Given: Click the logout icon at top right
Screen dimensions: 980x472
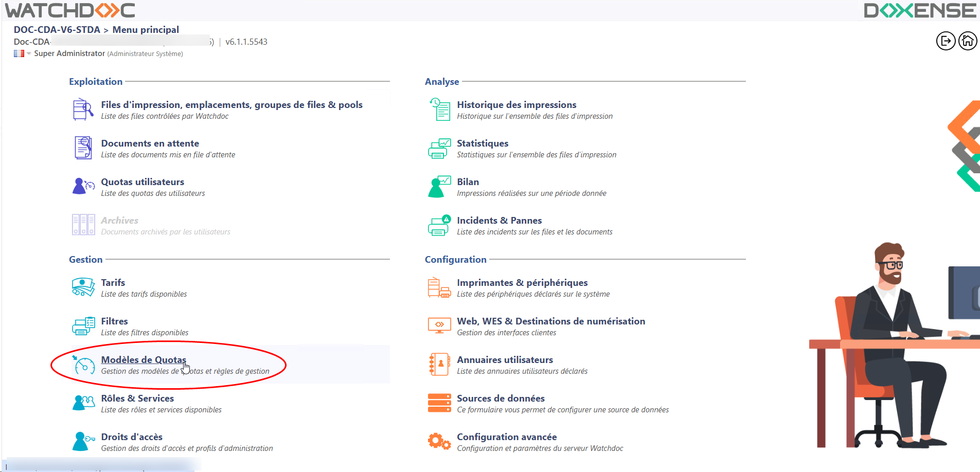Looking at the screenshot, I should [946, 41].
